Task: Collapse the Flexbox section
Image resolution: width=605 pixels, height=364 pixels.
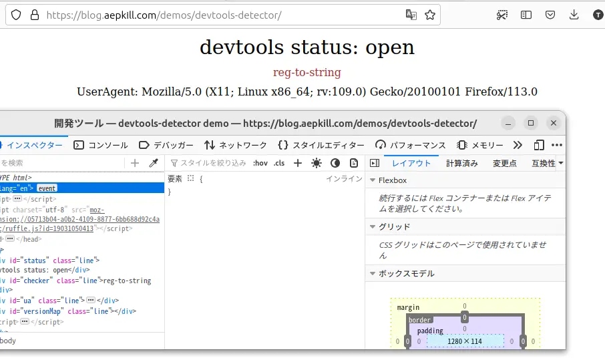Action: point(373,180)
